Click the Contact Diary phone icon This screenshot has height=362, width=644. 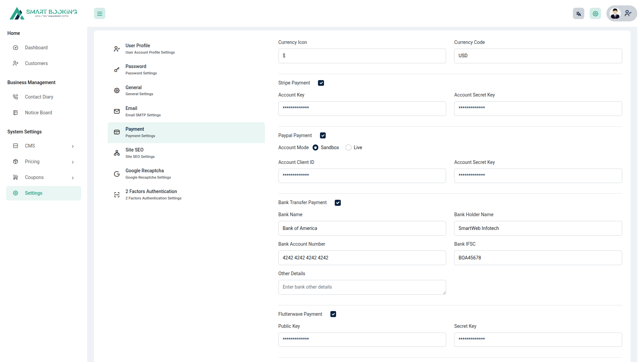pyautogui.click(x=15, y=97)
